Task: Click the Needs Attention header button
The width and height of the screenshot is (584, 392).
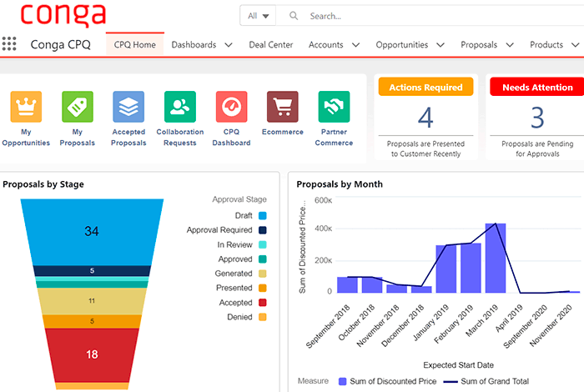Action: coord(537,87)
